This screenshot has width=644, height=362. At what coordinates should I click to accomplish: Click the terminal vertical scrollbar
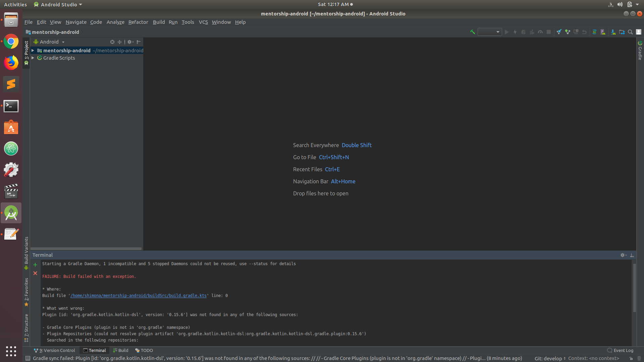[x=634, y=288]
